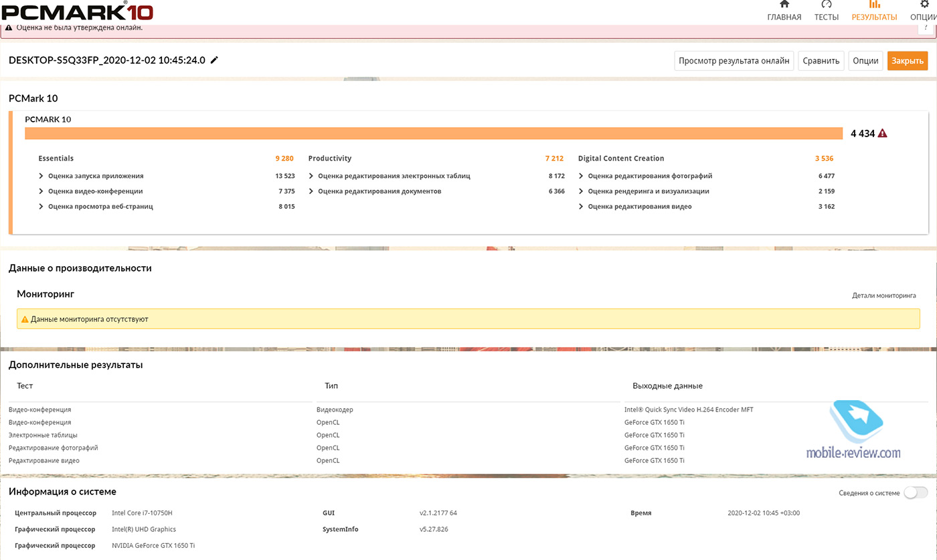Open the Опции button near Сравнить
The image size is (937, 560).
click(865, 61)
